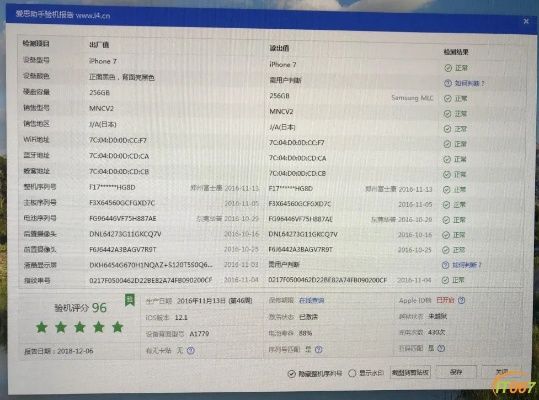
Task: Open the 在线查询 warranty link
Action: tap(311, 300)
